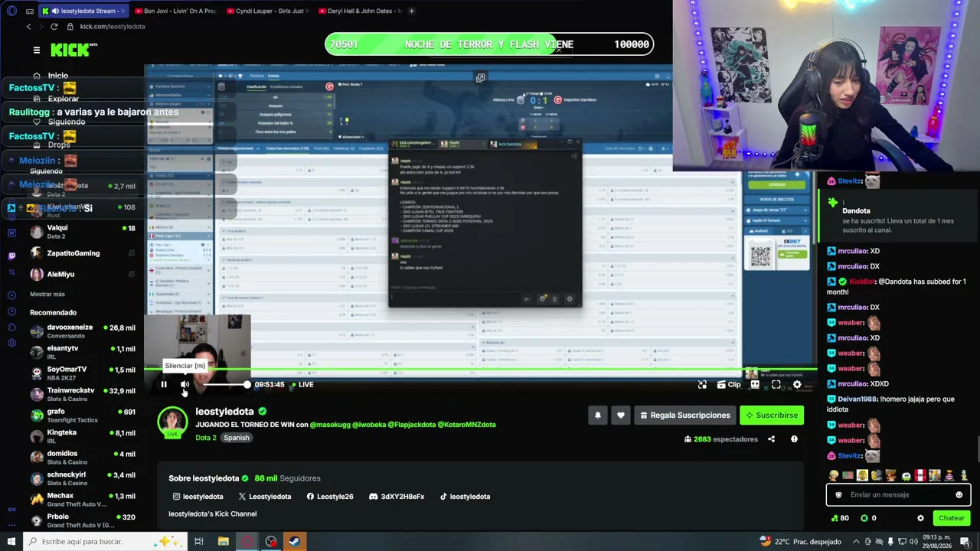The image size is (980, 551).
Task: Open davooxeneize recommended channel
Action: point(83,331)
